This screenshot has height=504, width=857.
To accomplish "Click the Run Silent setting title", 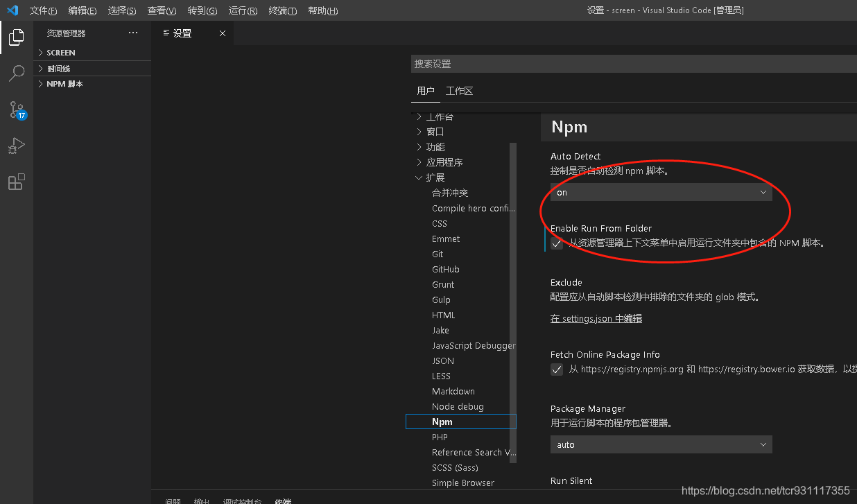I will 571,481.
